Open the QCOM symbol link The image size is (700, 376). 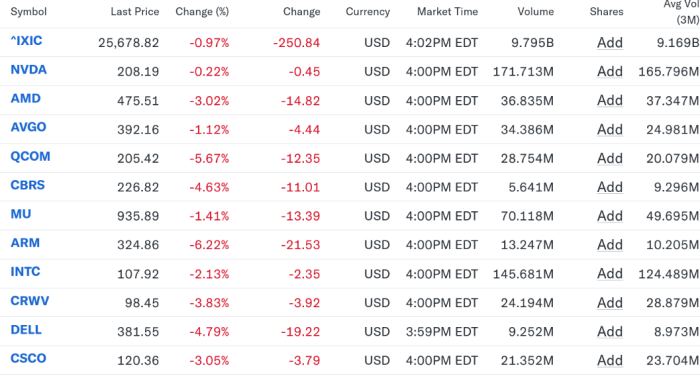coord(30,157)
